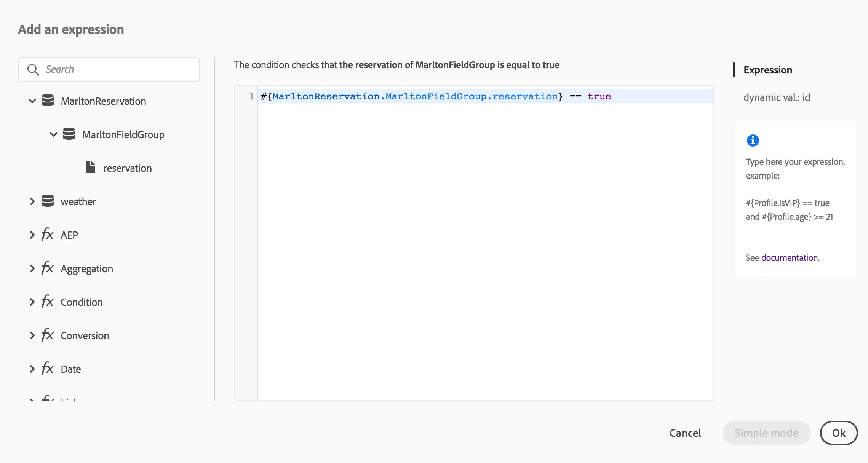Expand the weather node chevron
The height and width of the screenshot is (463, 868).
(x=32, y=201)
